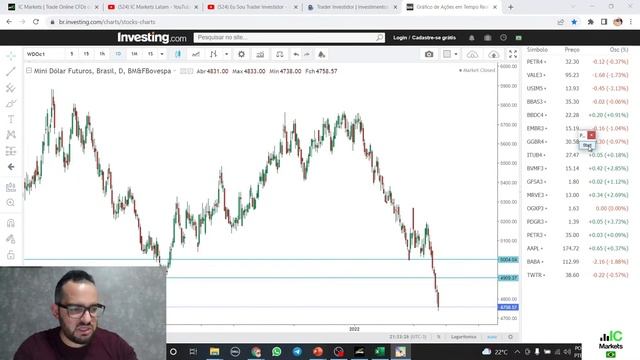The width and height of the screenshot is (640, 360).
Task: Switch to the Trader Investidor Investimento tab
Action: (352, 7)
